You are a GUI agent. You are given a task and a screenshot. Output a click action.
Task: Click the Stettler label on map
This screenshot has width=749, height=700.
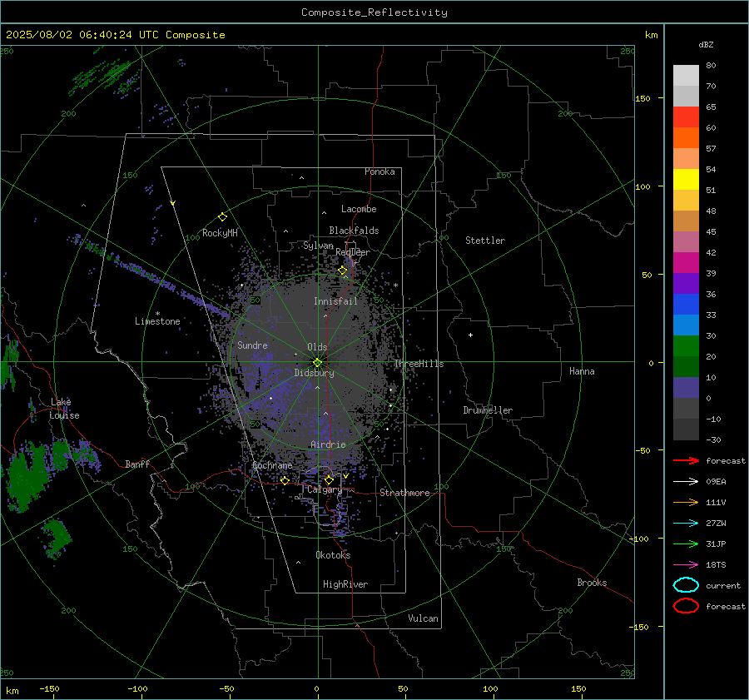tap(485, 241)
